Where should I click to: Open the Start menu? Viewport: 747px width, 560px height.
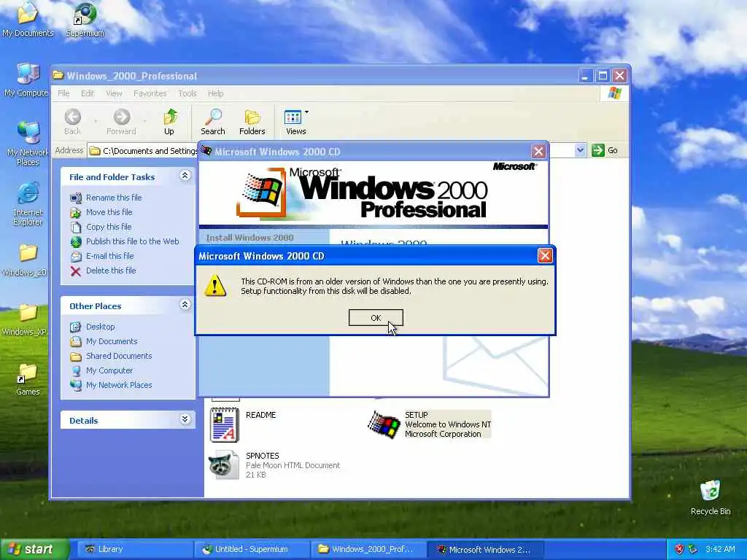pyautogui.click(x=34, y=549)
